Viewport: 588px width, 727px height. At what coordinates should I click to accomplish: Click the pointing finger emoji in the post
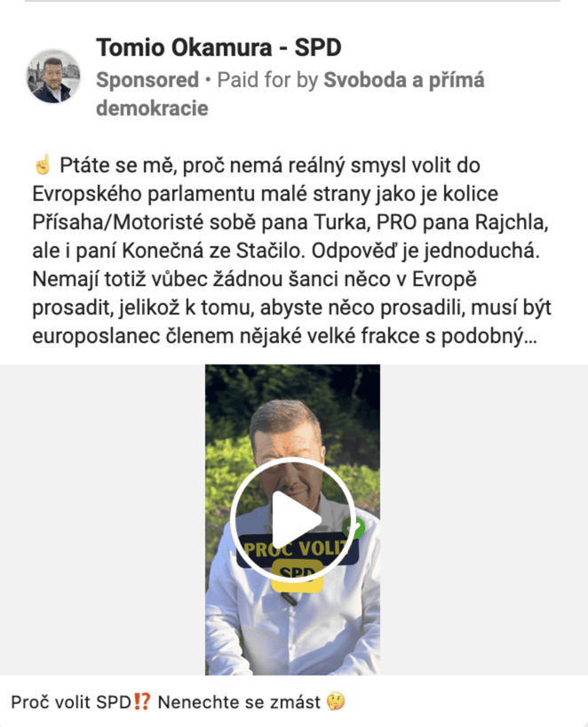43,165
